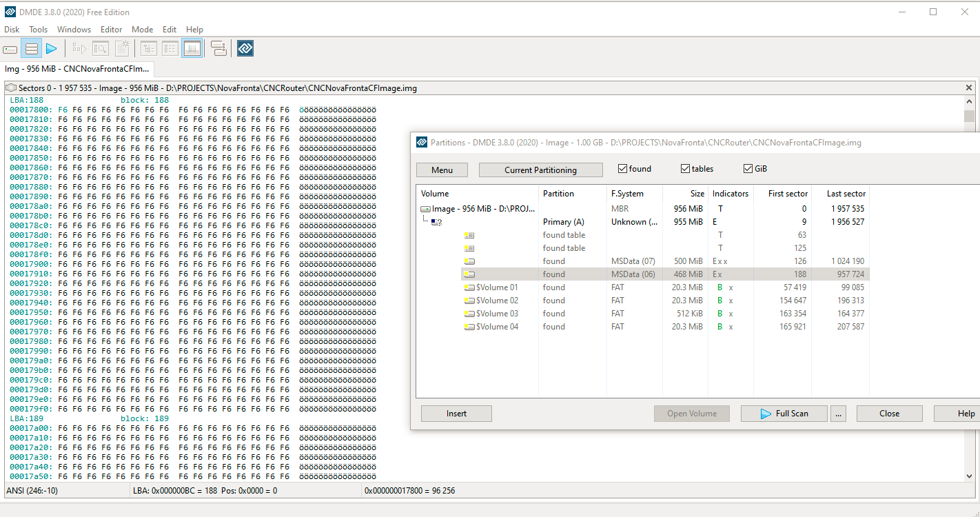Image resolution: width=980 pixels, height=517 pixels.
Task: Click the Insert button
Action: tap(456, 414)
